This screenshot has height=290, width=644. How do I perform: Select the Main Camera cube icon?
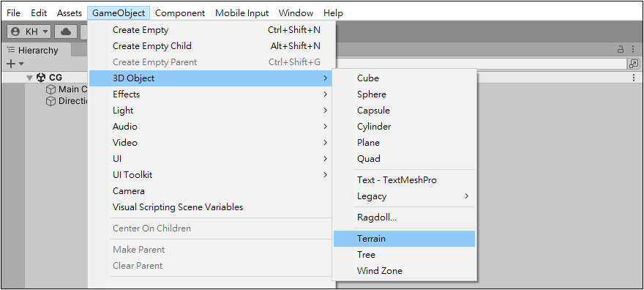point(50,89)
